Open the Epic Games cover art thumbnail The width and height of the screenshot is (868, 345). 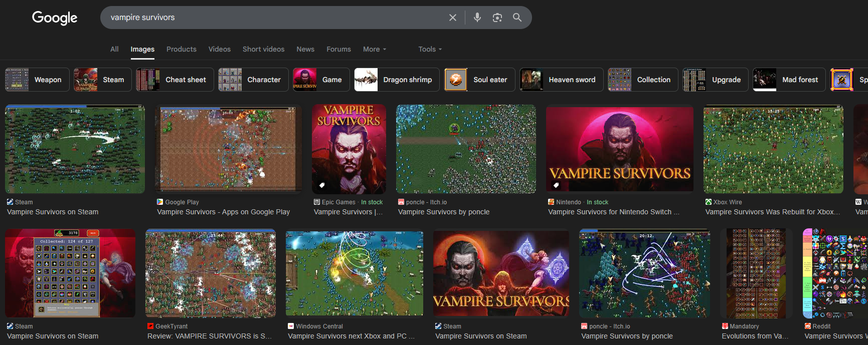coord(349,149)
